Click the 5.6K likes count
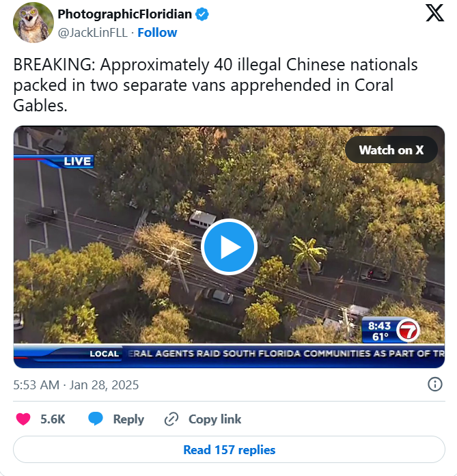Image resolution: width=457 pixels, height=476 pixels. 53,419
